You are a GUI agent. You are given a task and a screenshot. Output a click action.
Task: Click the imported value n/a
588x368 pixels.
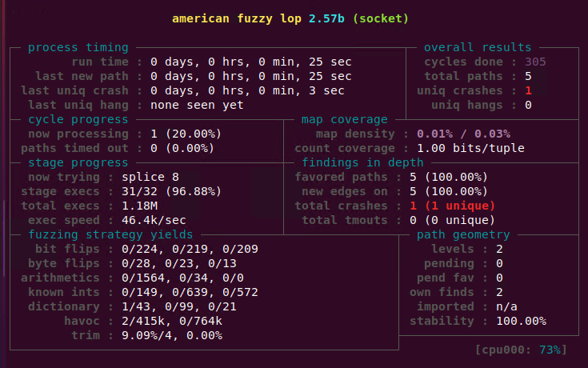coord(506,306)
